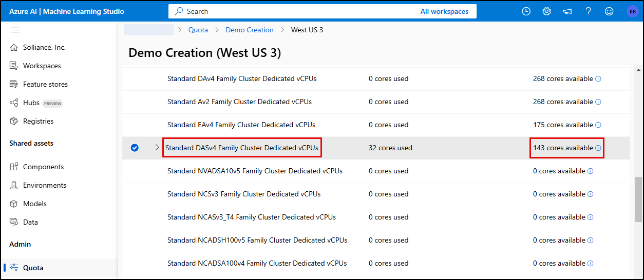The image size is (644, 280).
Task: Click the search magnifier icon
Action: pos(179,11)
